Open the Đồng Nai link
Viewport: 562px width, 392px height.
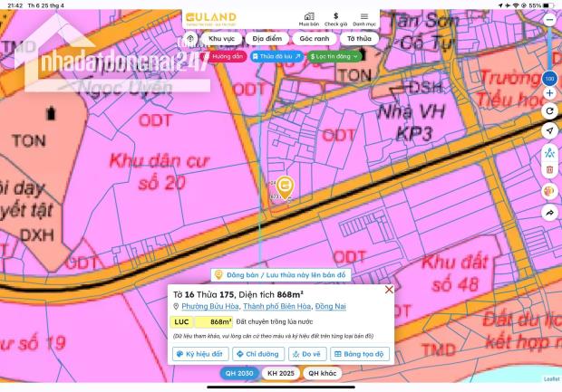click(331, 306)
